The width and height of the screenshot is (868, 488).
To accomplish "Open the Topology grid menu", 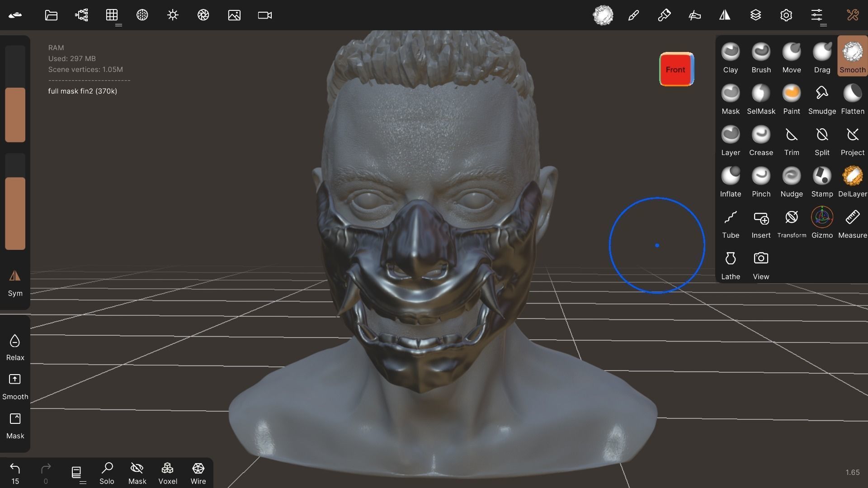I will pyautogui.click(x=112, y=15).
